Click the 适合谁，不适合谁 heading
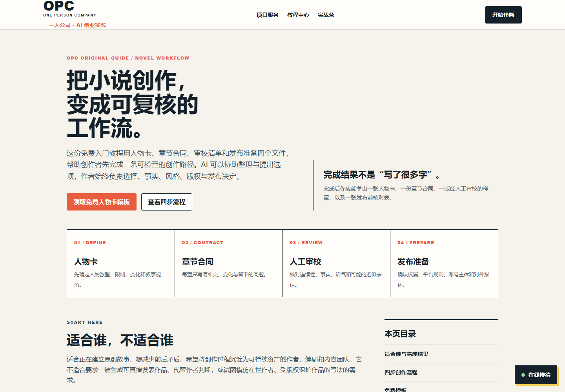565x392 pixels. (x=120, y=340)
